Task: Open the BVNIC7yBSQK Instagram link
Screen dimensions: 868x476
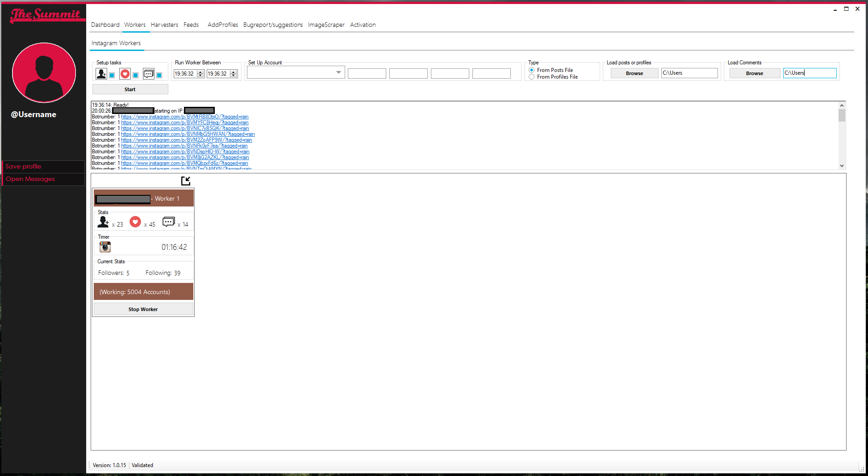Action: tap(185, 128)
